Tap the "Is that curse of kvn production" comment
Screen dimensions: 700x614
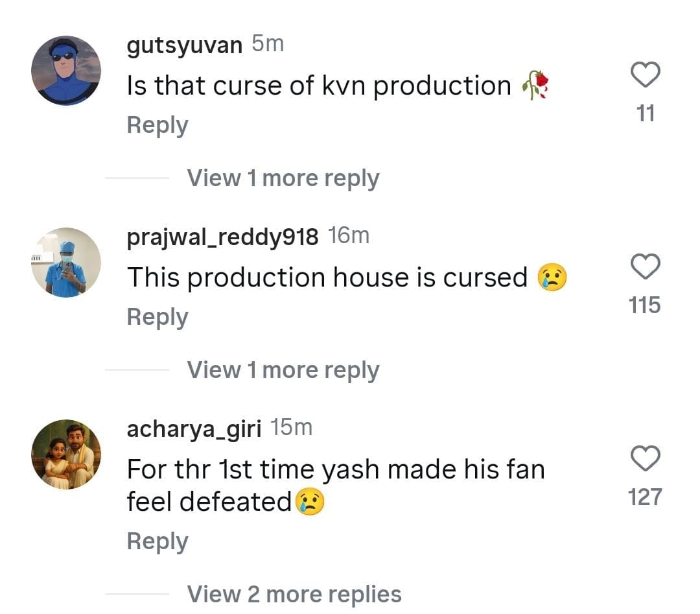tap(319, 86)
